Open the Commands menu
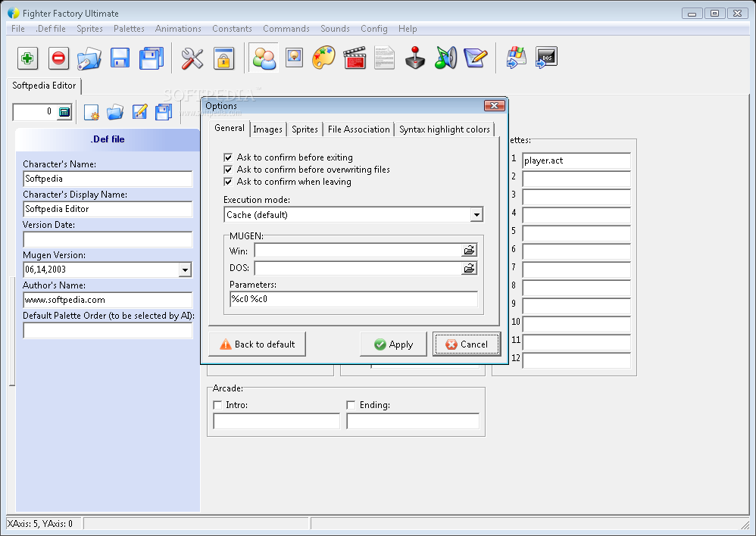Viewport: 756px width, 536px height. pos(286,29)
